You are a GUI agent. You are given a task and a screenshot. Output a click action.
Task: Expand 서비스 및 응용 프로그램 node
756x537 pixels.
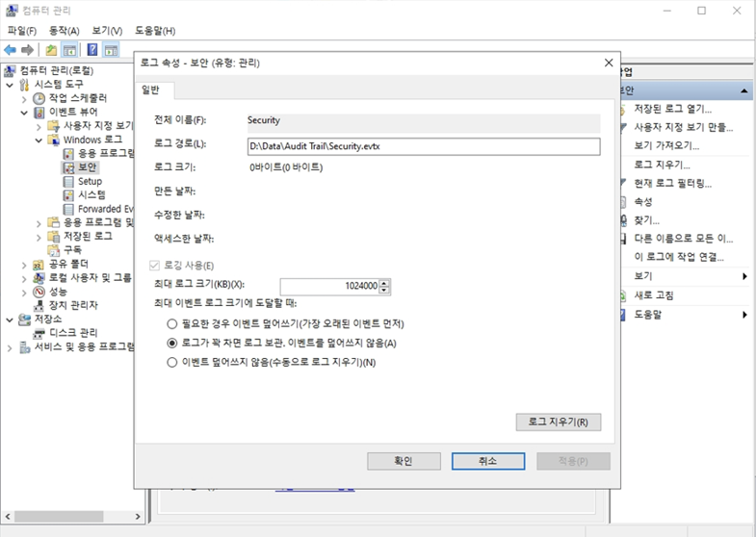point(10,347)
